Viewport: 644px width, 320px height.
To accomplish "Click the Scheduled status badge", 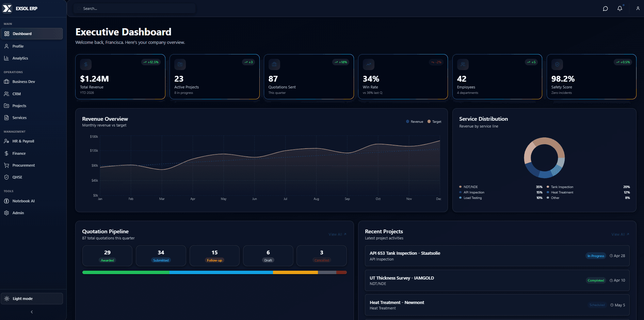I will [x=597, y=305].
